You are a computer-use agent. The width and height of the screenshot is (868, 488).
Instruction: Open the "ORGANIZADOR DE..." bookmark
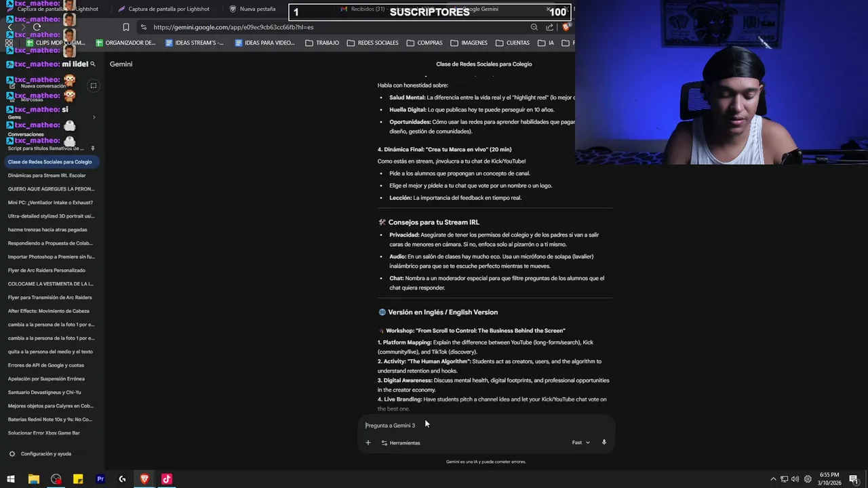click(x=125, y=43)
